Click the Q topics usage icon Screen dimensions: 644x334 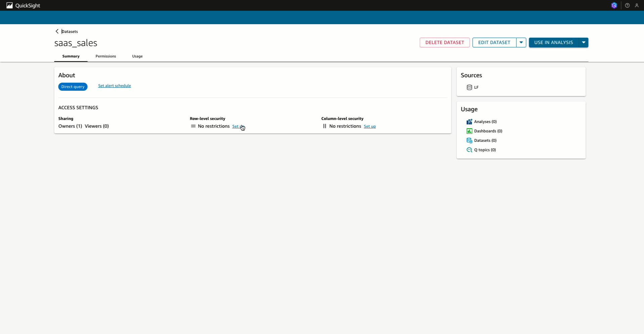pos(469,150)
